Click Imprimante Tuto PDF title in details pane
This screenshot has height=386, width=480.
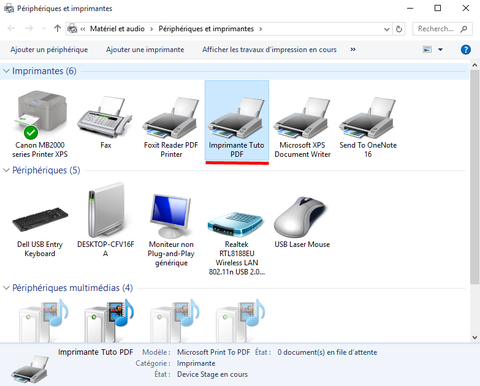point(95,352)
